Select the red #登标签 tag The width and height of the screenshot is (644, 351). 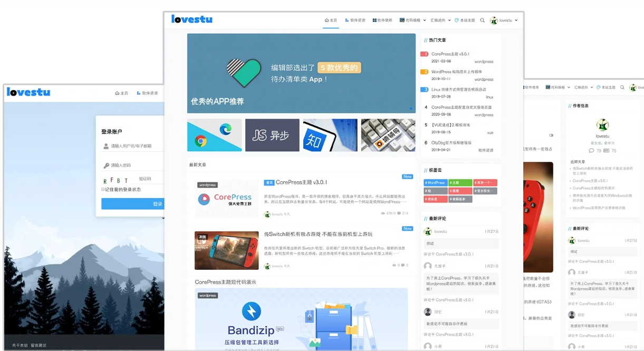pos(436,199)
